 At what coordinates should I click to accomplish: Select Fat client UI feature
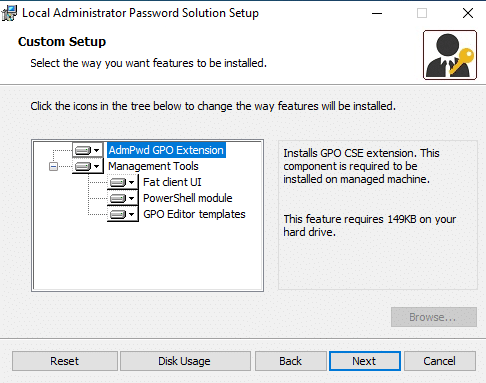click(172, 182)
